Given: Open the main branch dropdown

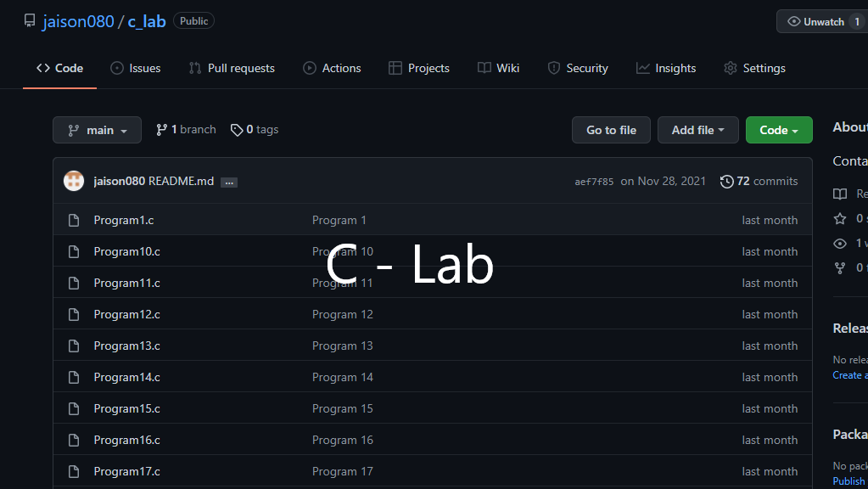Looking at the screenshot, I should click(x=97, y=130).
